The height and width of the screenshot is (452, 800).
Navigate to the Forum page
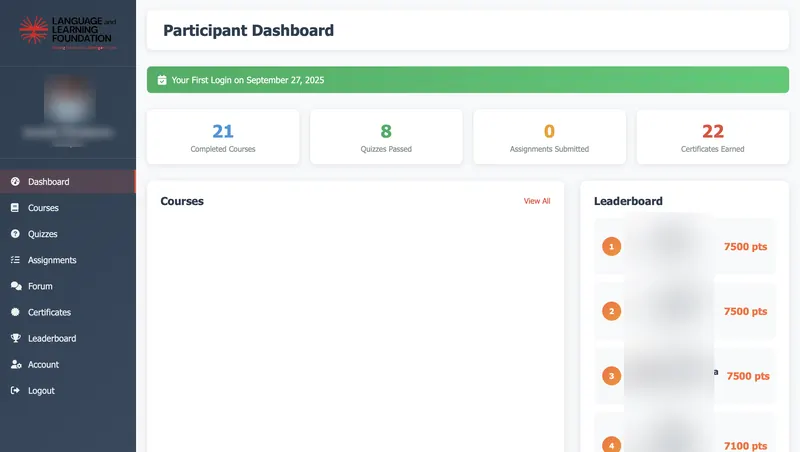tap(68, 286)
